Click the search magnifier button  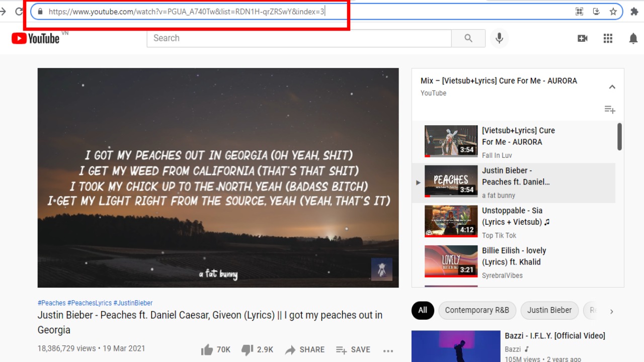[468, 38]
